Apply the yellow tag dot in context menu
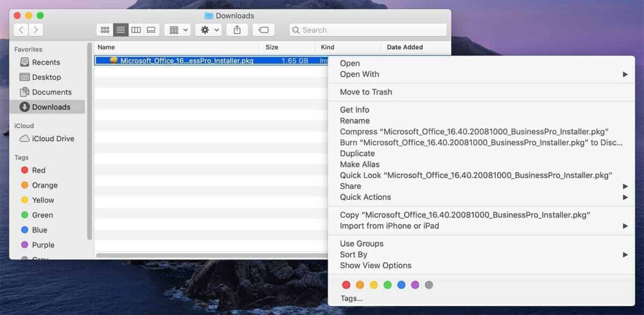The image size is (644, 315). pos(374,285)
